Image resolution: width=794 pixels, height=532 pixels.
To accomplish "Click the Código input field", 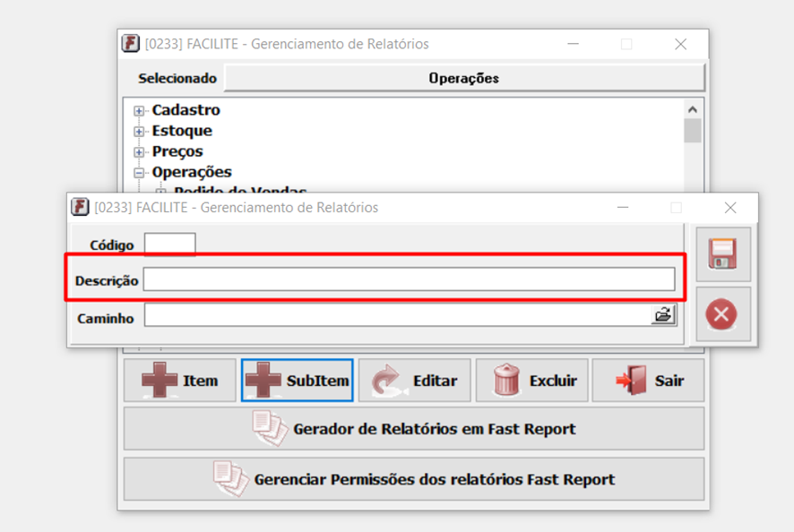I will pos(169,244).
